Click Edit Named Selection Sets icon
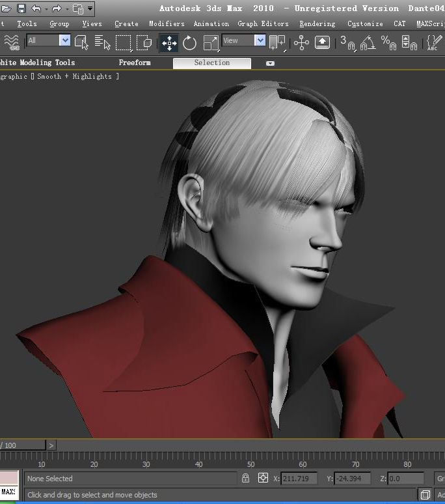This screenshot has height=504, width=445. pos(434,43)
